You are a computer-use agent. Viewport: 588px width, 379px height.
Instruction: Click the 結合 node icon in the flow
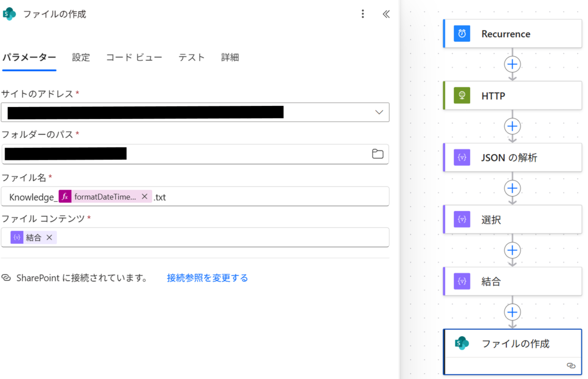[462, 281]
